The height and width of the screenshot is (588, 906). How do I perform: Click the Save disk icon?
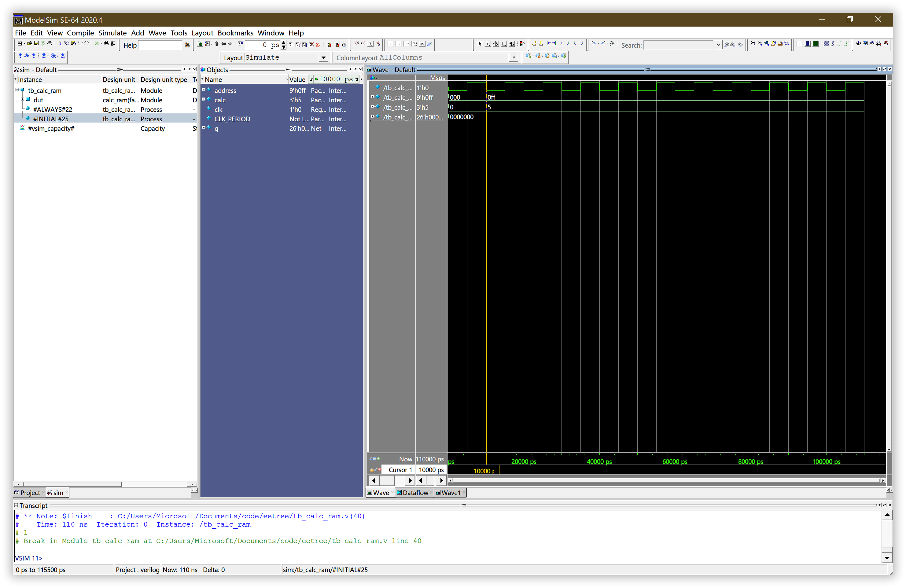(x=36, y=44)
